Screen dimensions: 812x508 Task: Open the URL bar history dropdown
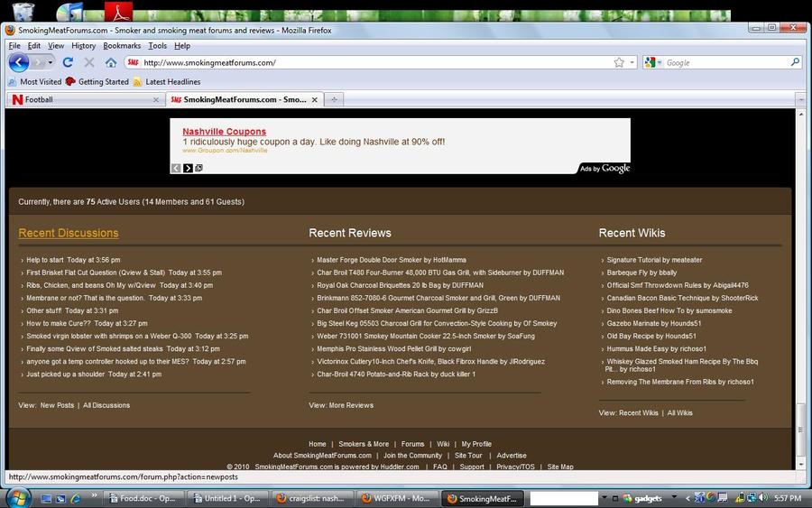[632, 62]
